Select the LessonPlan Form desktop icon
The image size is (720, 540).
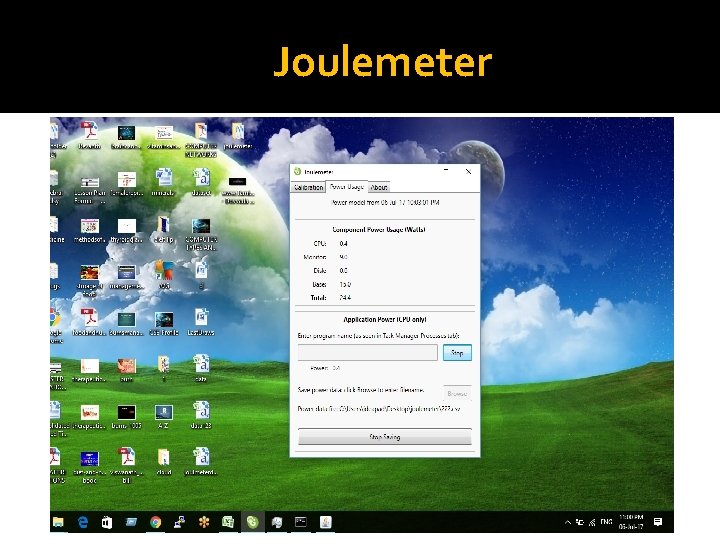(90, 190)
